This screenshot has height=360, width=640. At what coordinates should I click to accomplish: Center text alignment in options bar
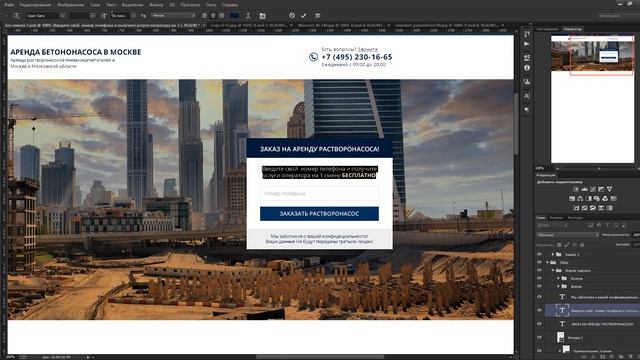click(x=213, y=16)
